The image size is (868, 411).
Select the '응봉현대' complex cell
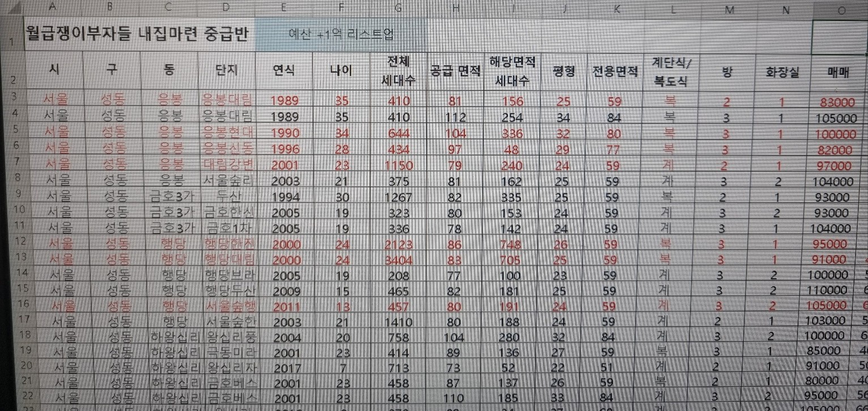pos(227,131)
